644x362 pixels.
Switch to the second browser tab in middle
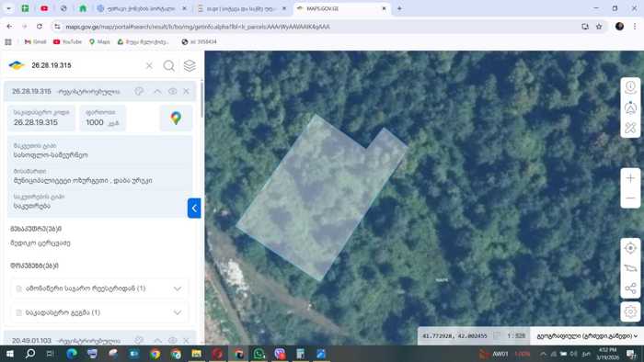click(x=242, y=8)
